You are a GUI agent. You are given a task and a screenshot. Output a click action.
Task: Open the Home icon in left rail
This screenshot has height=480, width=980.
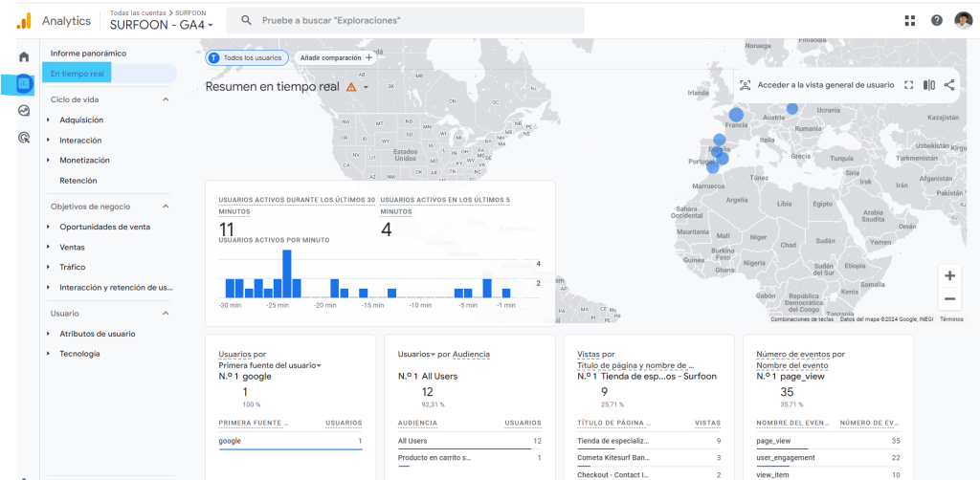24,57
